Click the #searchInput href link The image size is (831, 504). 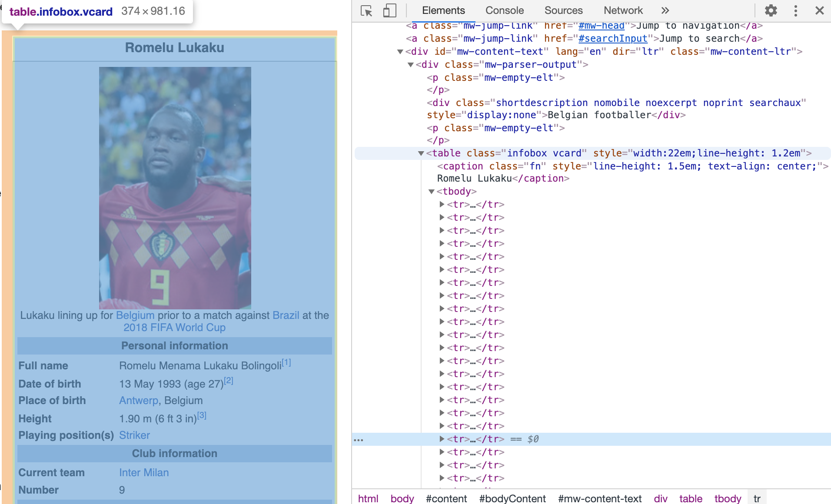coord(613,39)
